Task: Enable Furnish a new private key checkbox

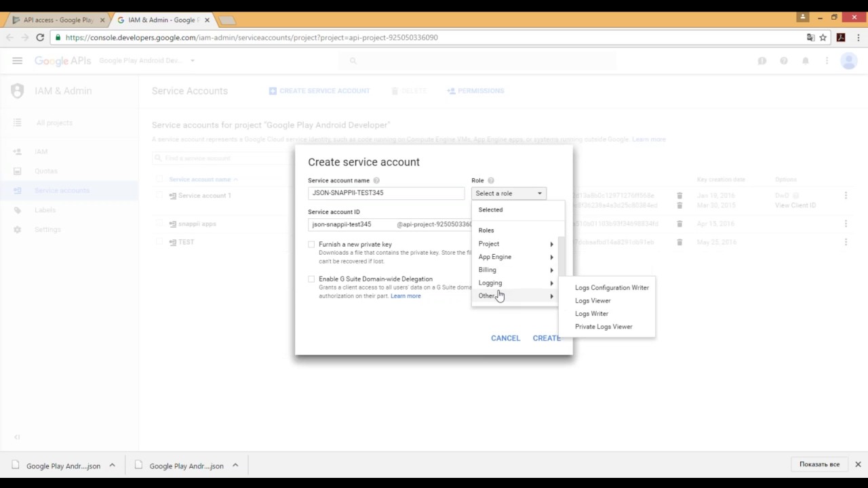Action: pos(312,245)
